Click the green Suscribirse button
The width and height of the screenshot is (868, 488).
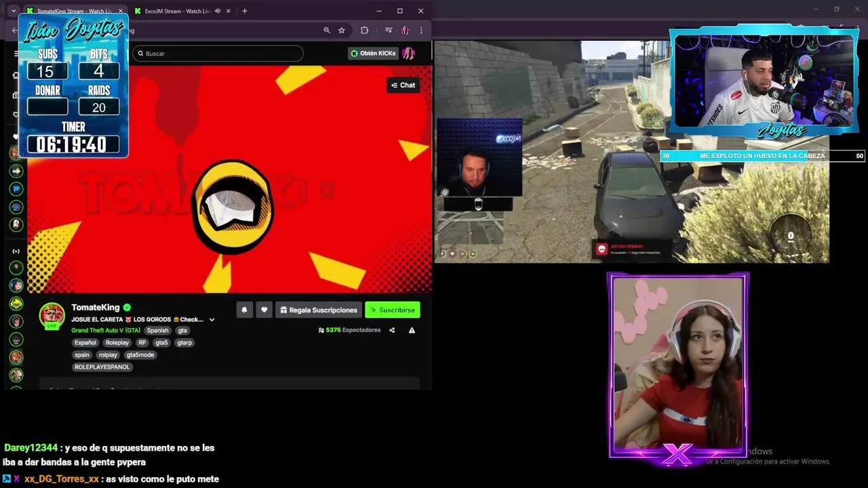(393, 310)
